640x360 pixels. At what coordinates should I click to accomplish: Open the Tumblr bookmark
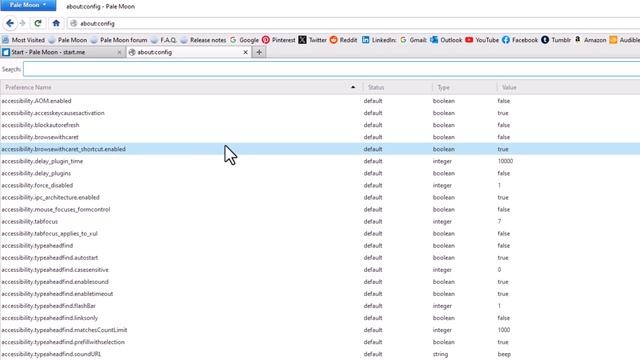pos(556,40)
